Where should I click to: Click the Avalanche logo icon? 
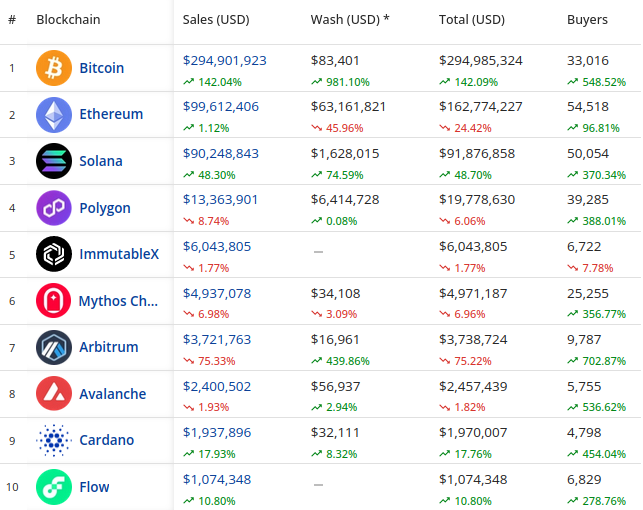[x=54, y=394]
